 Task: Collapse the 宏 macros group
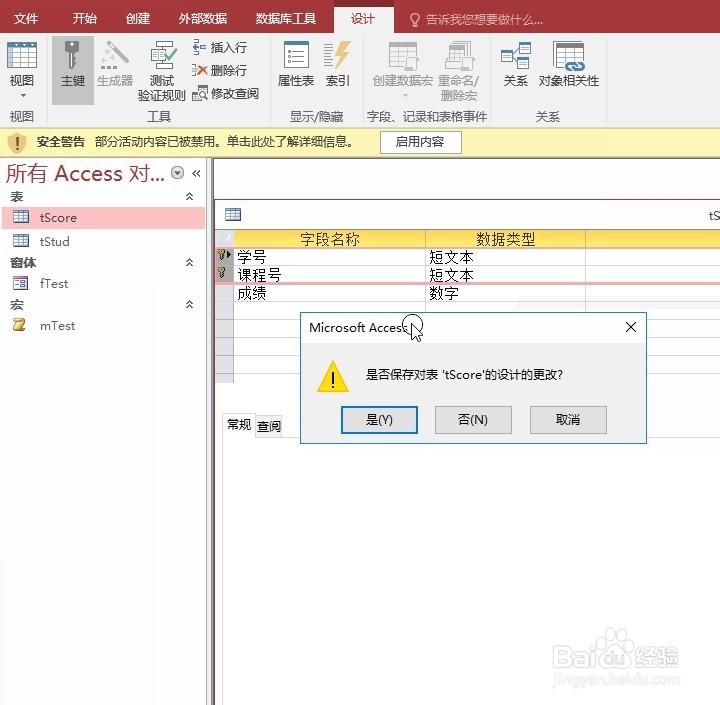(x=189, y=305)
